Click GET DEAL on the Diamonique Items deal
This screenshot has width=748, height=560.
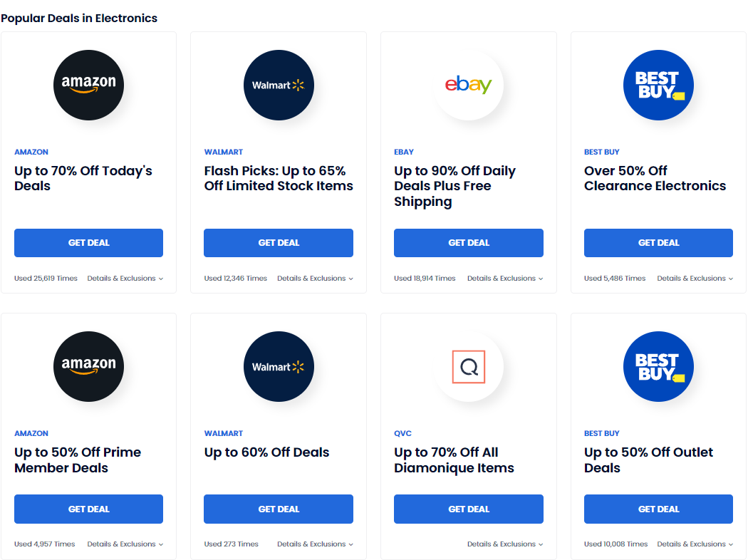click(x=468, y=509)
